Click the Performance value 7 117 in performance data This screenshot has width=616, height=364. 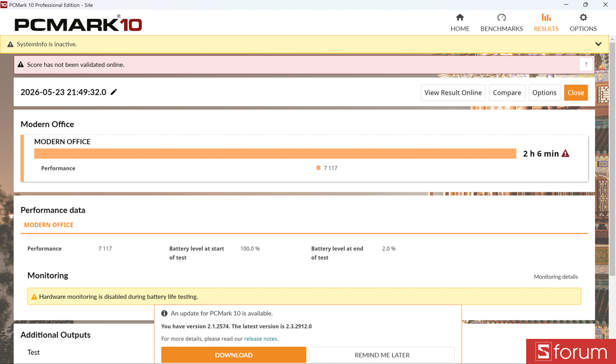(105, 249)
